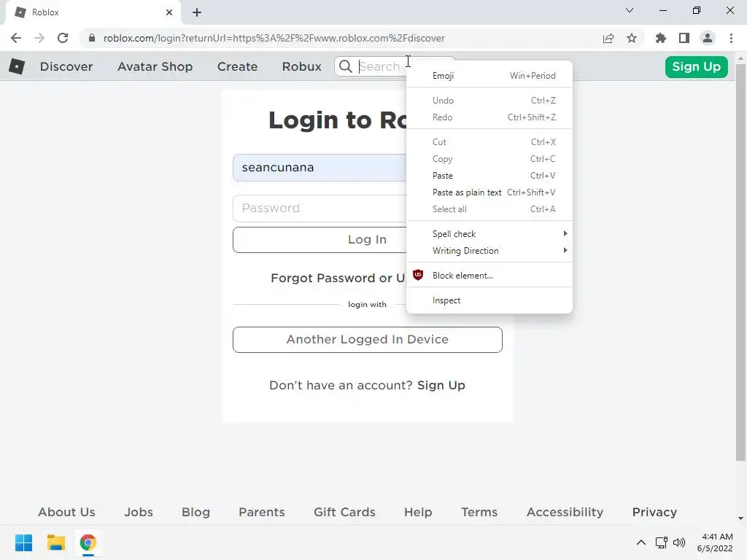Open Parents footer link
Viewport: 747px width, 560px height.
pos(262,512)
